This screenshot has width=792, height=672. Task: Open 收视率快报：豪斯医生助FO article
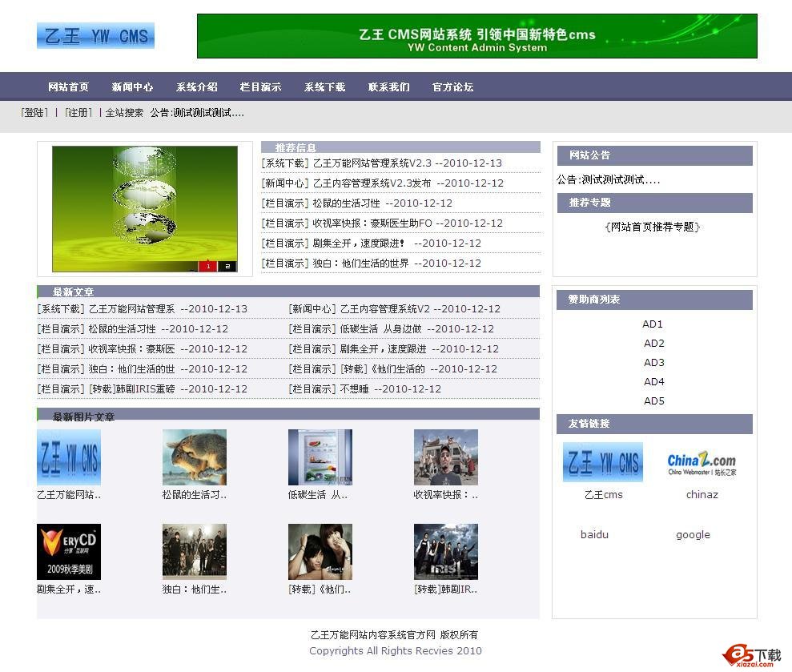372,223
